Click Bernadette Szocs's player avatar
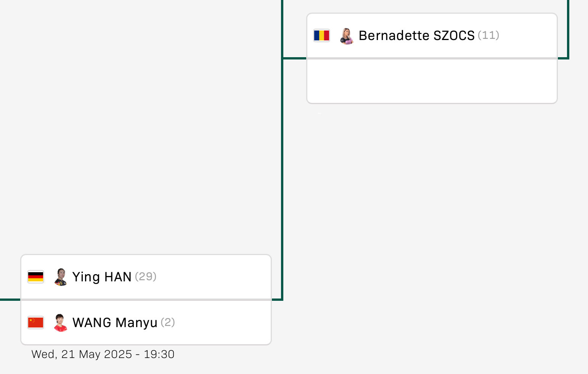The height and width of the screenshot is (374, 588). (x=346, y=36)
